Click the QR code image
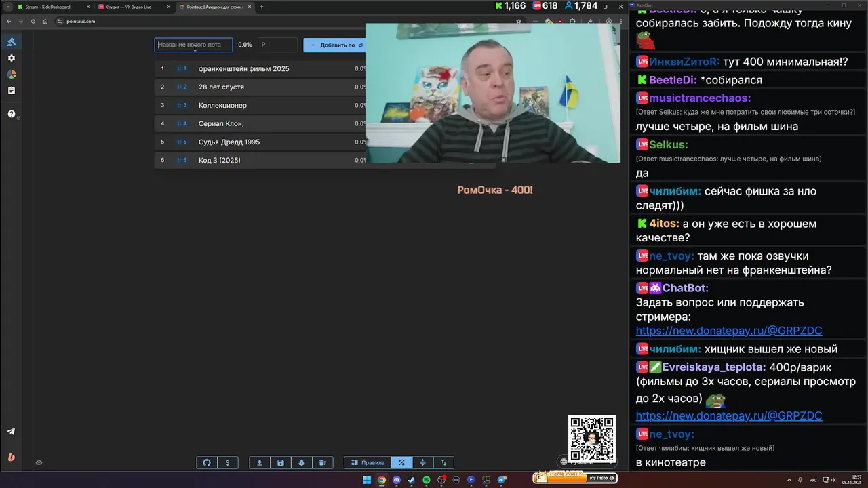The image size is (868, 488). point(592,439)
